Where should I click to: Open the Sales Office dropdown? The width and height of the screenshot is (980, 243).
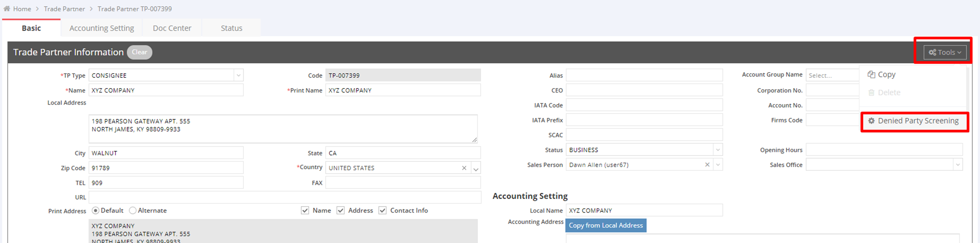[x=958, y=165]
